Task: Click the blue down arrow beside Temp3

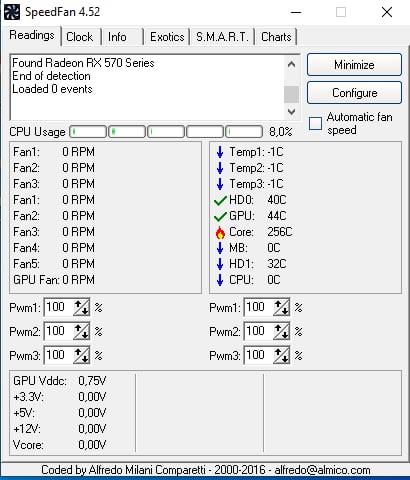Action: tap(220, 184)
